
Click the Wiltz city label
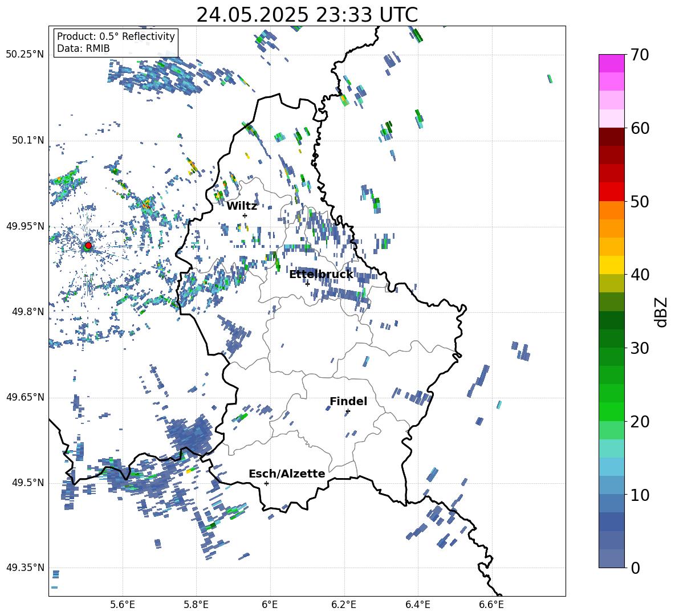pyautogui.click(x=242, y=206)
